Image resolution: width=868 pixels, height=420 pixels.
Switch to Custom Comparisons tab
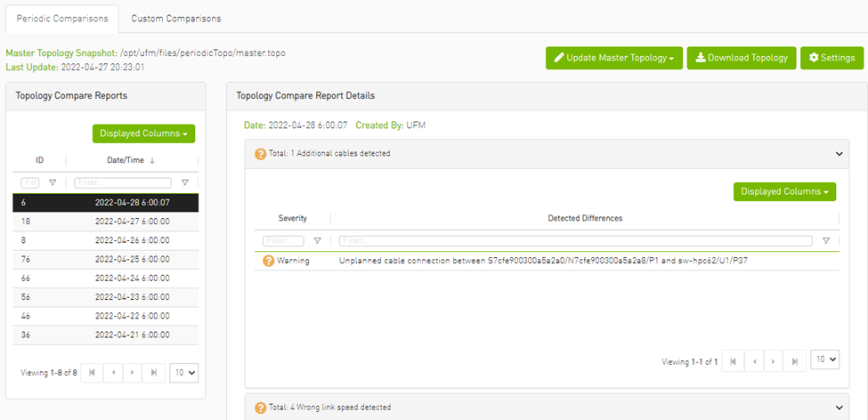[175, 18]
